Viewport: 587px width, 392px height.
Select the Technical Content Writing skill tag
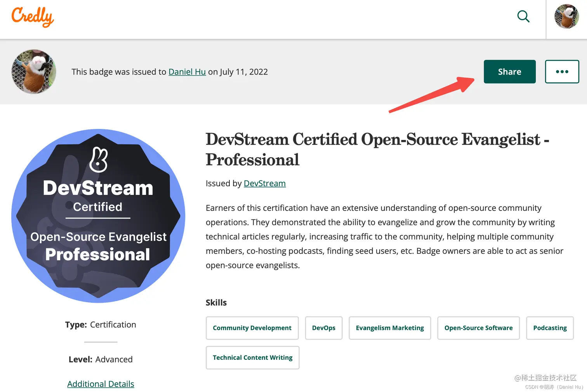pyautogui.click(x=252, y=357)
